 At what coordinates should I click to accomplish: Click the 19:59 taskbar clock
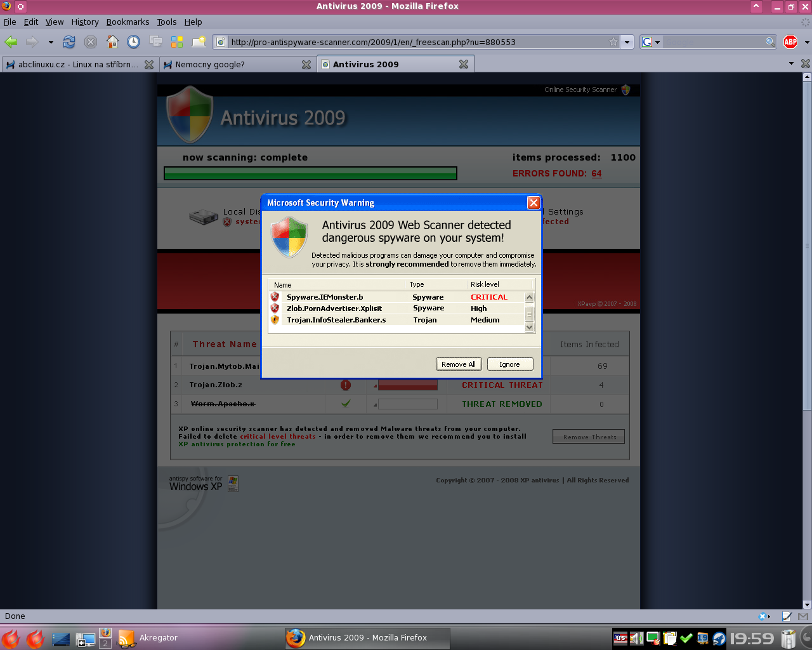click(x=752, y=639)
